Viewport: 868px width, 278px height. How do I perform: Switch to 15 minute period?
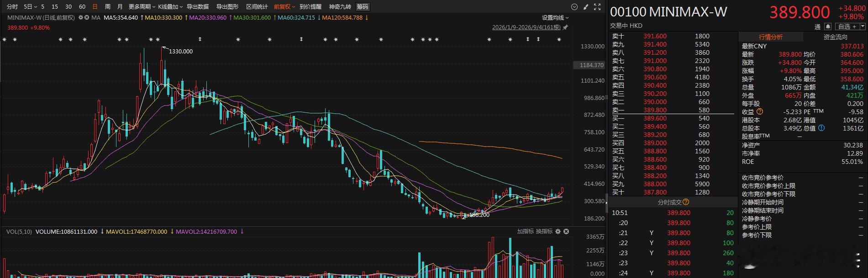coord(55,7)
